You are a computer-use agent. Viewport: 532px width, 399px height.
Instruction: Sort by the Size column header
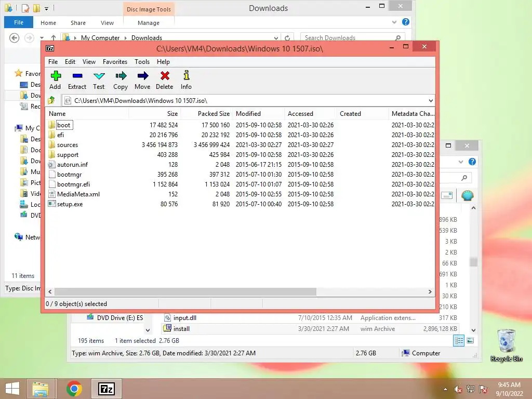[155, 114]
